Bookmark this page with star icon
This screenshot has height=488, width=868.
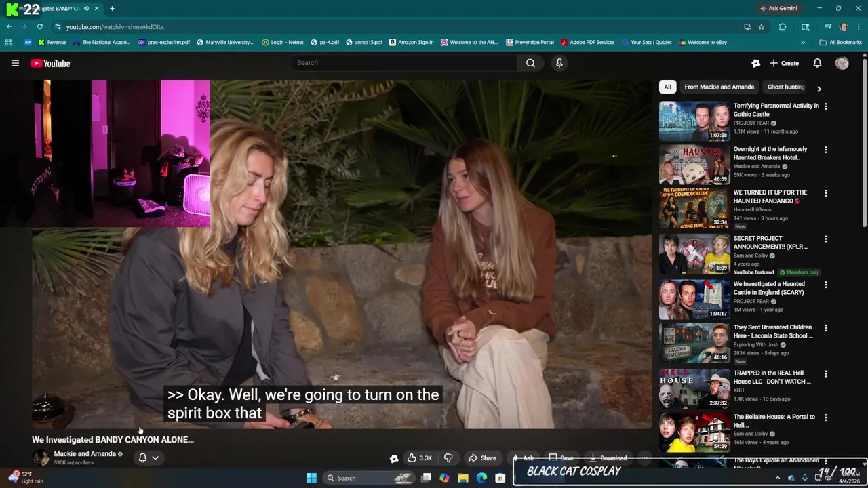(x=762, y=27)
